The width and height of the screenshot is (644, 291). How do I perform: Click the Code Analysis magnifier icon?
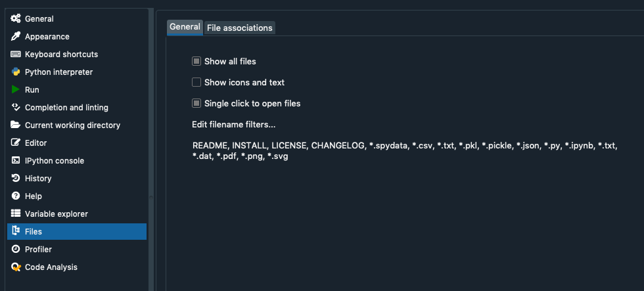tap(16, 267)
